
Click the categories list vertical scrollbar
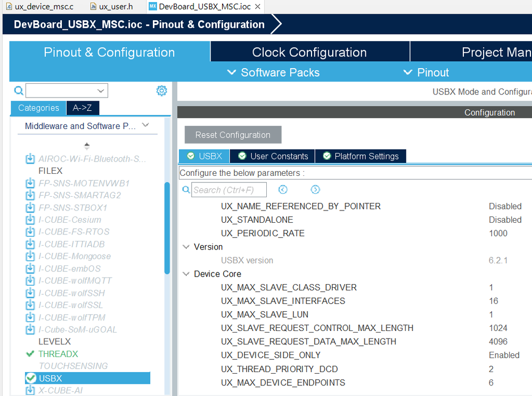(x=167, y=228)
